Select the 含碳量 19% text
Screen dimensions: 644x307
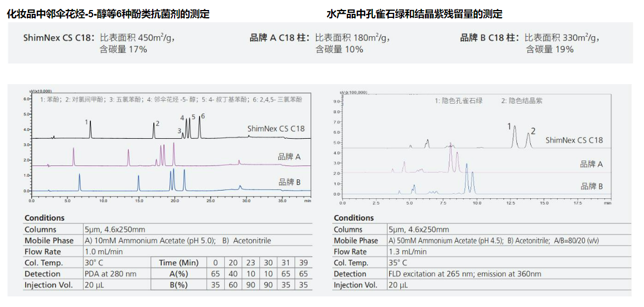[550, 50]
